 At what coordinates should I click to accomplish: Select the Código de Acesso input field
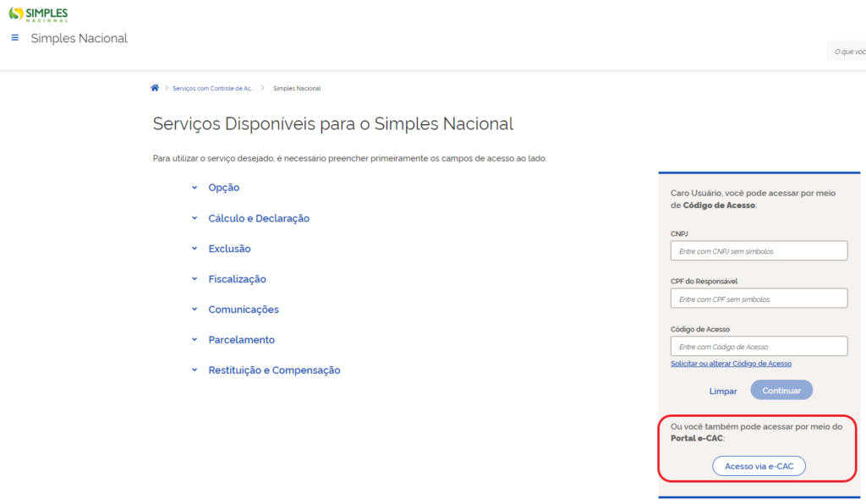coord(759,347)
